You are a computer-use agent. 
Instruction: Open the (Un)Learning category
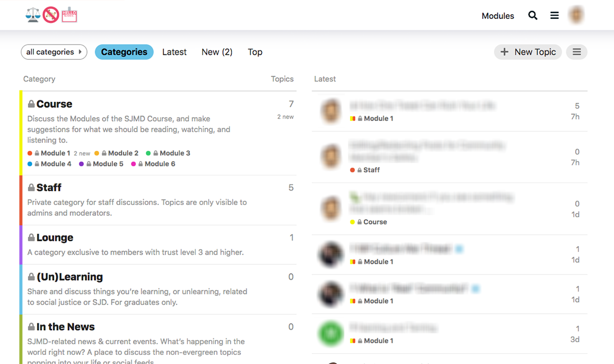(x=70, y=277)
